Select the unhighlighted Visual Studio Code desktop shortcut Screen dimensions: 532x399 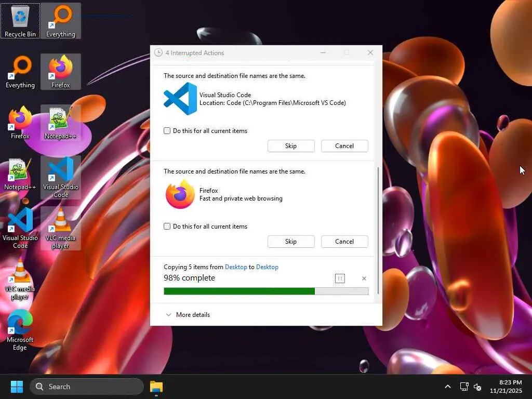click(x=20, y=229)
